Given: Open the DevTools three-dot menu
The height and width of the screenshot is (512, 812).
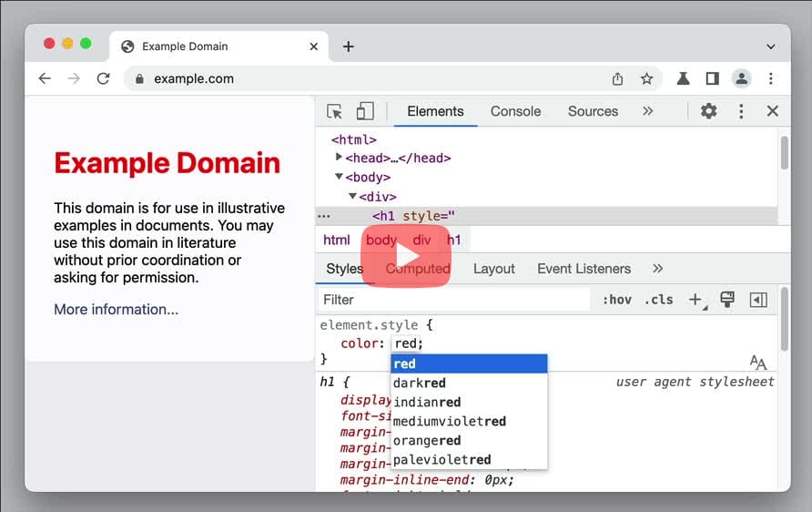Looking at the screenshot, I should 741,111.
